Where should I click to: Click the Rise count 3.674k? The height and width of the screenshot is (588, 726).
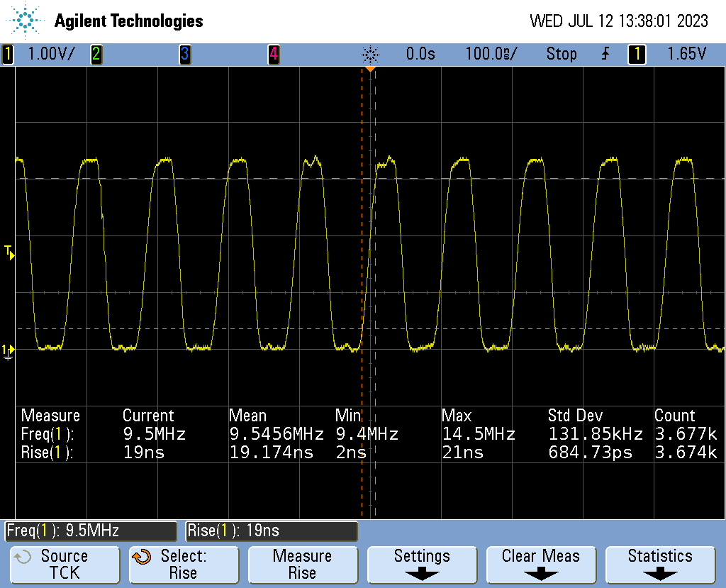(x=686, y=453)
